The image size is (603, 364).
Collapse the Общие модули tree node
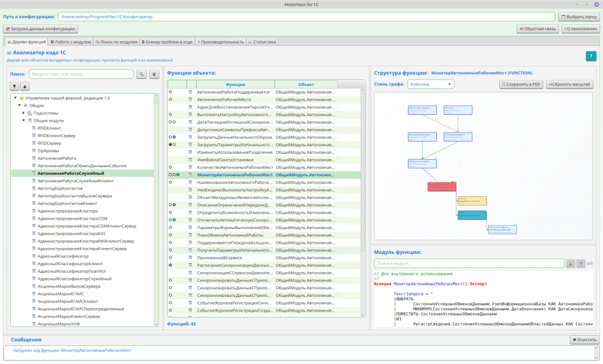(x=24, y=120)
